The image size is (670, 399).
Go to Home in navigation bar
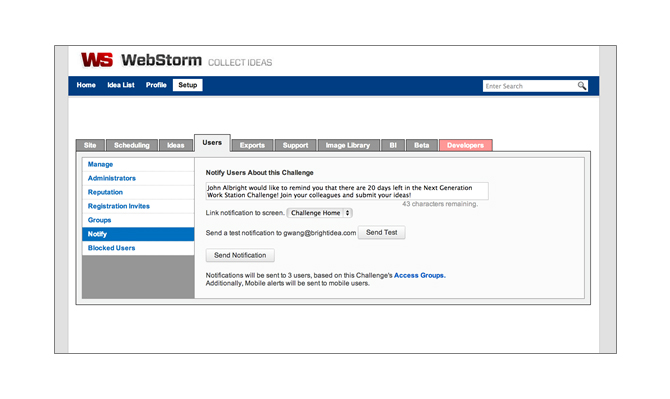point(86,85)
